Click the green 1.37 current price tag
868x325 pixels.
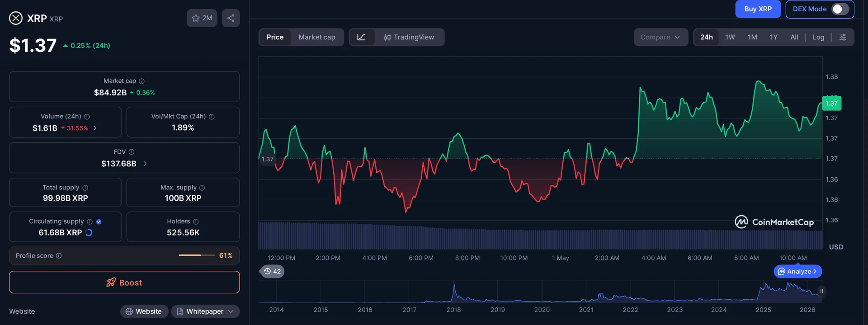(831, 103)
